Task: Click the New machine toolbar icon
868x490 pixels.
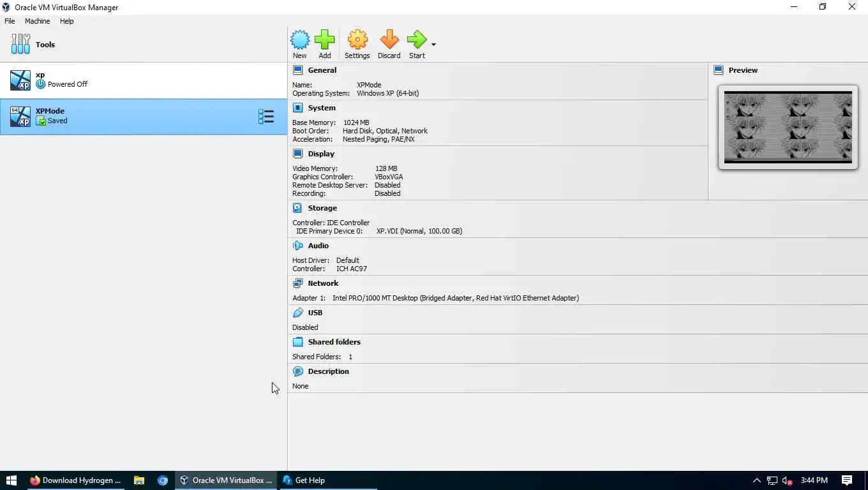Action: (x=300, y=40)
